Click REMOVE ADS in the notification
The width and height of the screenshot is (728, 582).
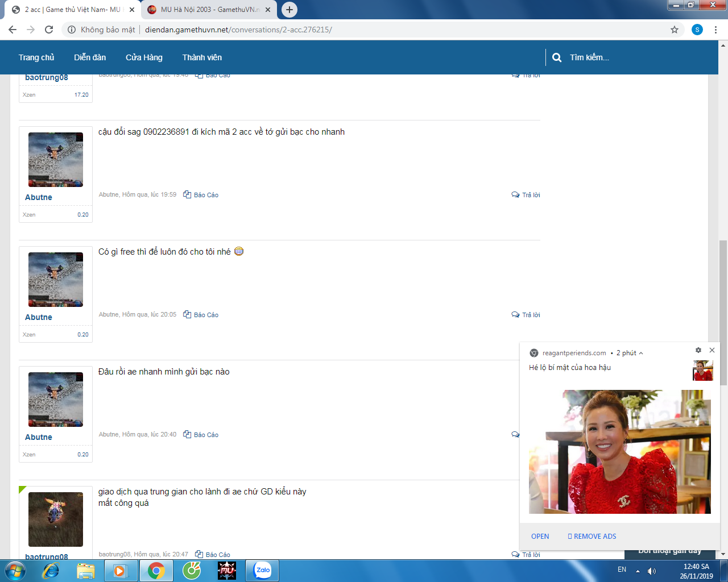click(592, 536)
